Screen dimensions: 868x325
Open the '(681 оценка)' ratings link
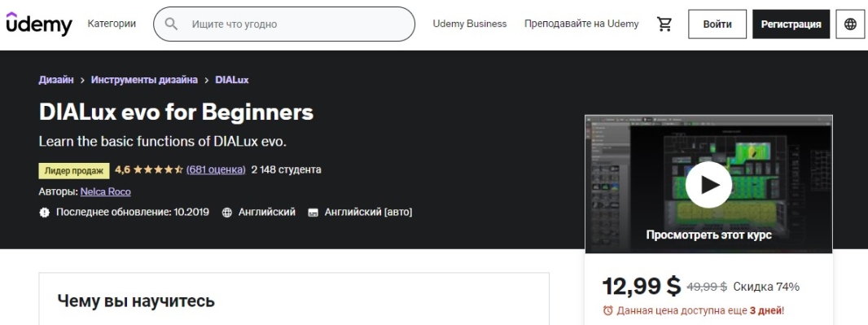[x=216, y=169]
